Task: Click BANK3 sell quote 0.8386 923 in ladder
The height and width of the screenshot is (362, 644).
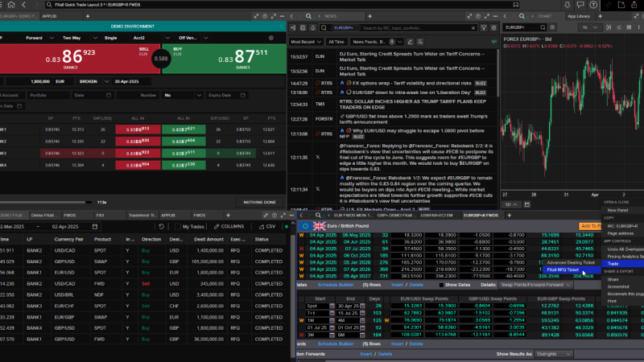Action: tap(138, 153)
